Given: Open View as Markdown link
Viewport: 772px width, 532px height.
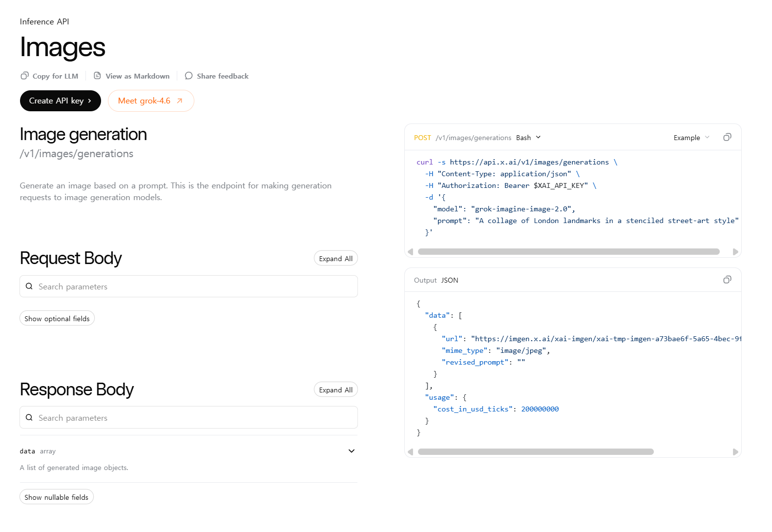Looking at the screenshot, I should [x=138, y=76].
